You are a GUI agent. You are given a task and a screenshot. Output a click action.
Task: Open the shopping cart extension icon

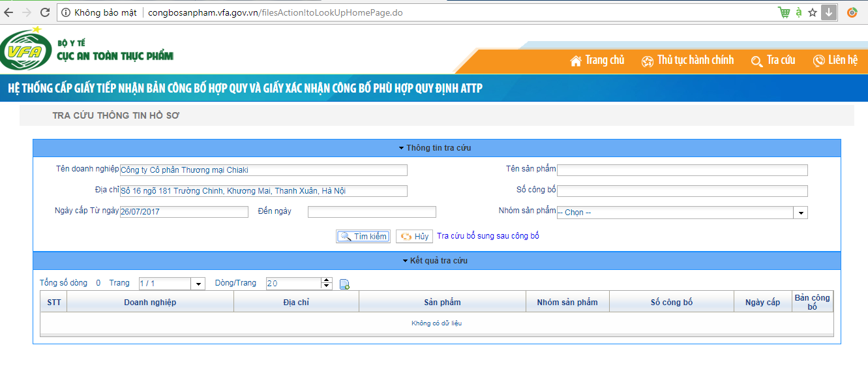point(783,12)
